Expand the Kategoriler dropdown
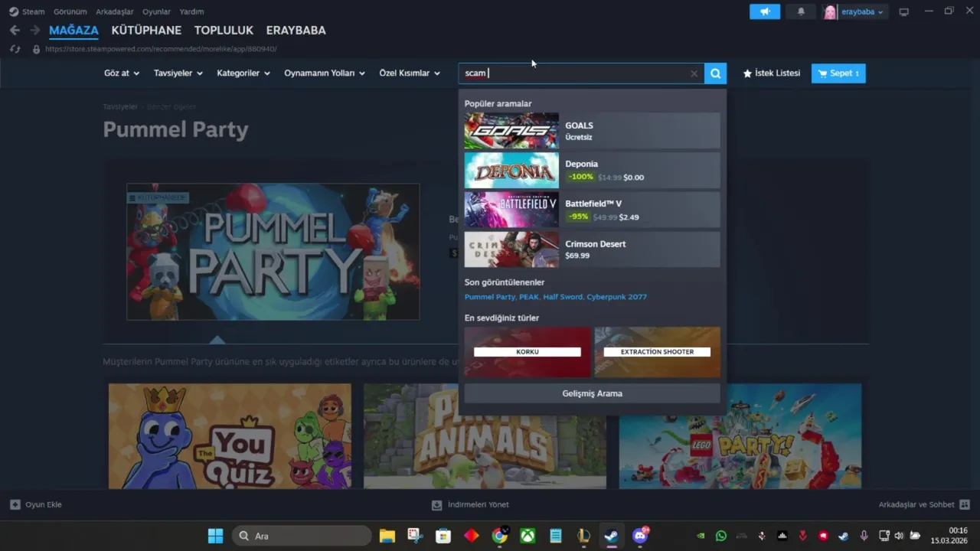The image size is (980, 551). click(243, 73)
